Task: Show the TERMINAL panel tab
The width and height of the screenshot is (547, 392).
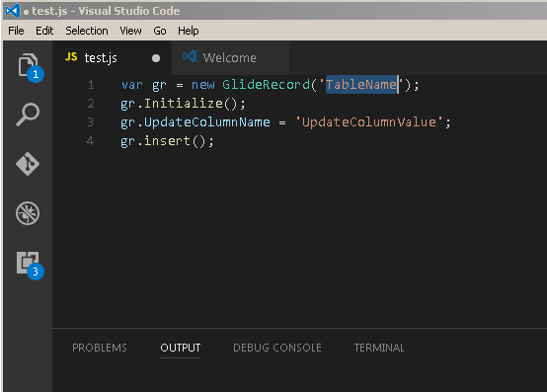Action: (379, 348)
